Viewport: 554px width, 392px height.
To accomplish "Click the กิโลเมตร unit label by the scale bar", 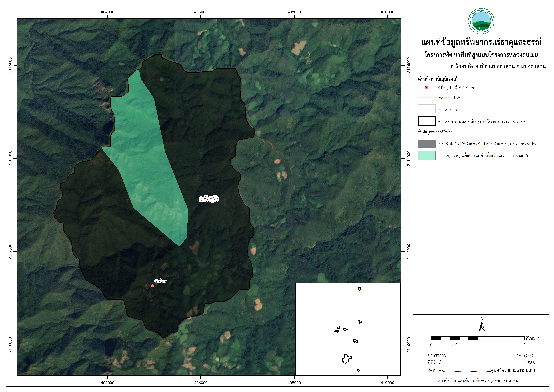I will pos(533,338).
